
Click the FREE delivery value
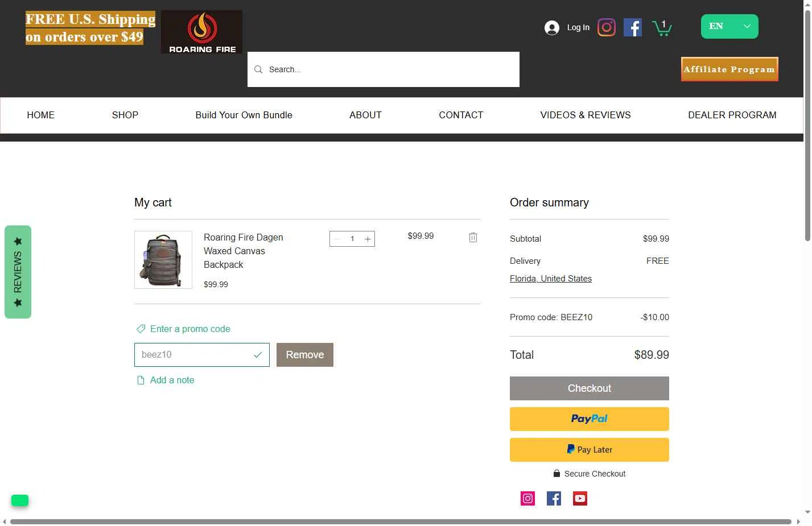tap(658, 261)
